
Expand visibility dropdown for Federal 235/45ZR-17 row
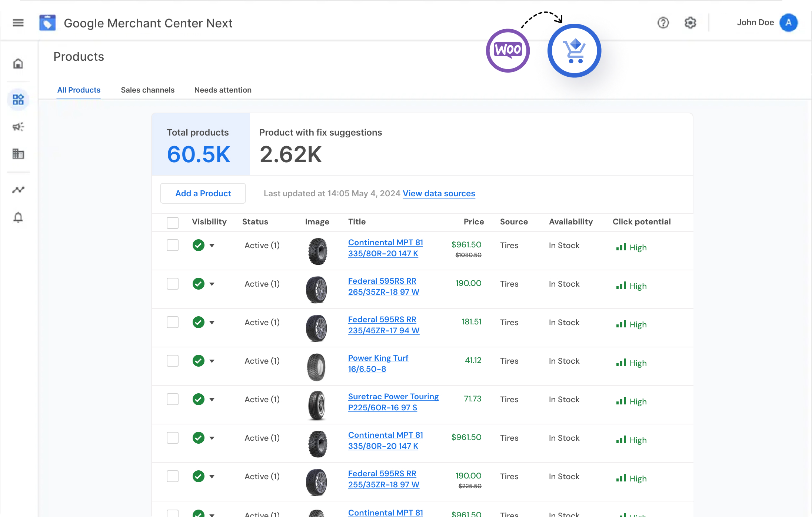point(212,323)
